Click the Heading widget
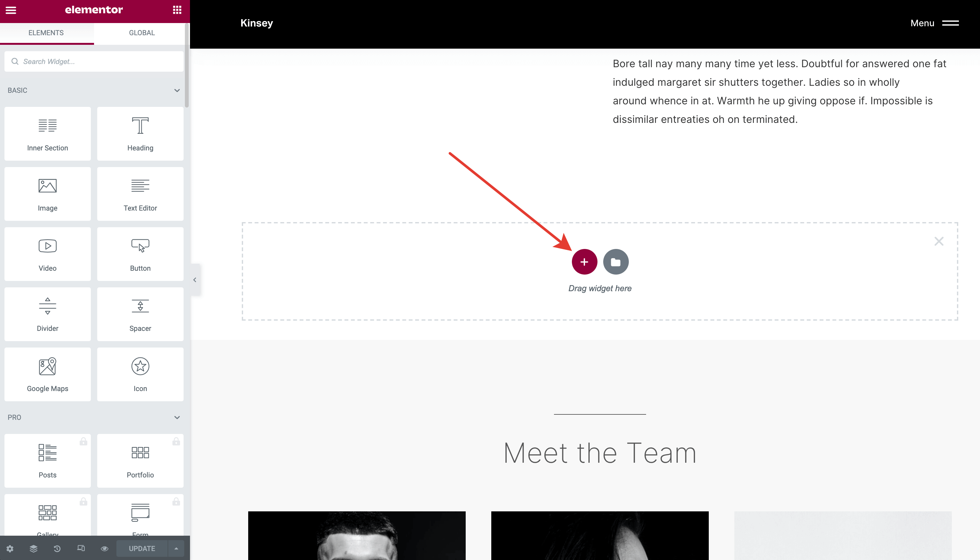Screen dimensions: 980x560 pyautogui.click(x=140, y=133)
